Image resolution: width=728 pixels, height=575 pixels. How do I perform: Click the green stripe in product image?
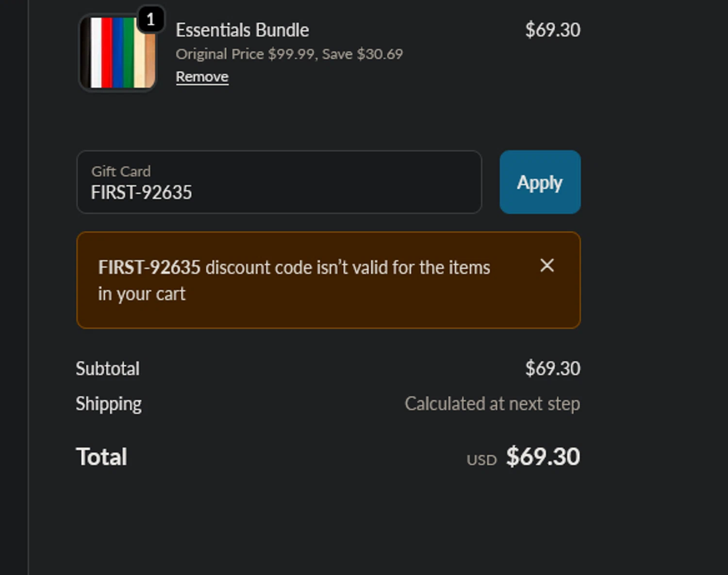click(128, 52)
